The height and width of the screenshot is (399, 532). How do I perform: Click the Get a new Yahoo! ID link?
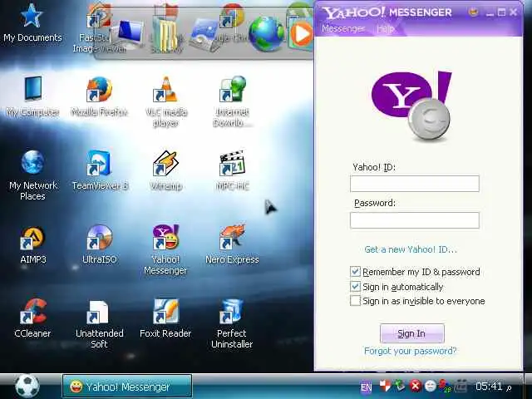(411, 249)
